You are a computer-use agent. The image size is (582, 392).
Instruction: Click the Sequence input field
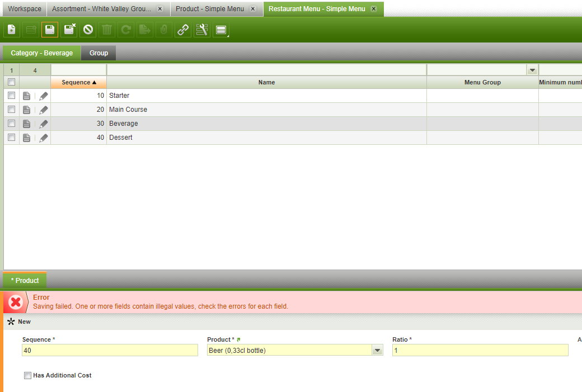click(x=110, y=351)
